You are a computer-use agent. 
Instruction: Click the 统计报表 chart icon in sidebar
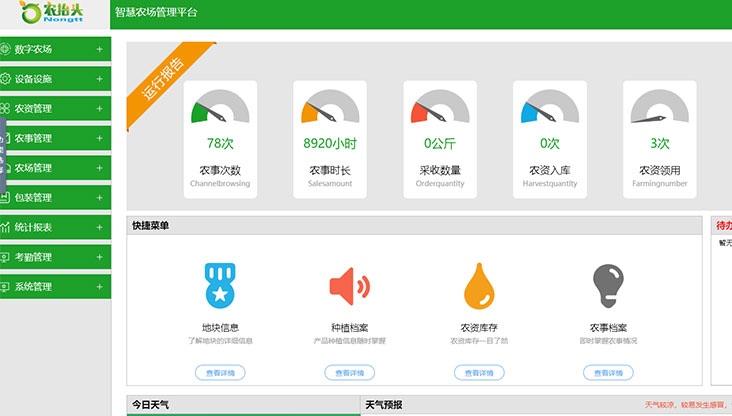click(6, 227)
